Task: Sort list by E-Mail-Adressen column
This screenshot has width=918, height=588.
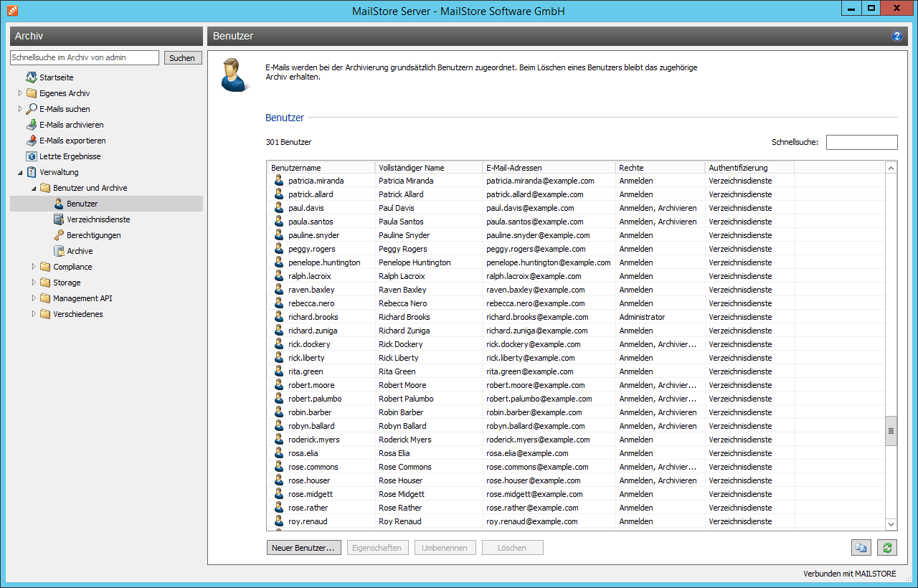Action: pyautogui.click(x=549, y=168)
